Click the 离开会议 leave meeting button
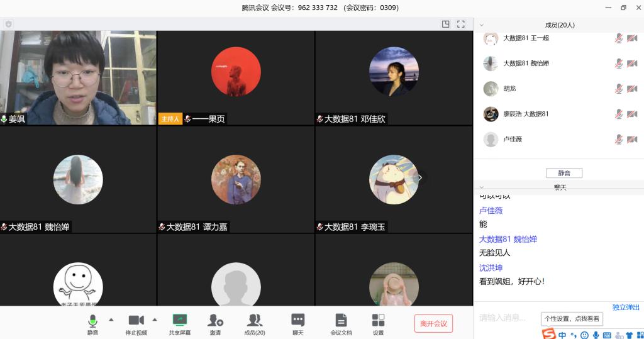 (x=433, y=323)
